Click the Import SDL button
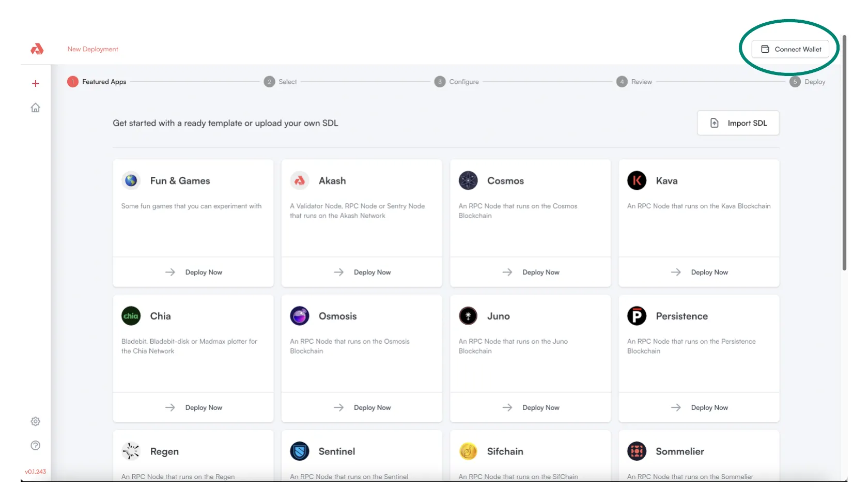868x502 pixels. 738,123
